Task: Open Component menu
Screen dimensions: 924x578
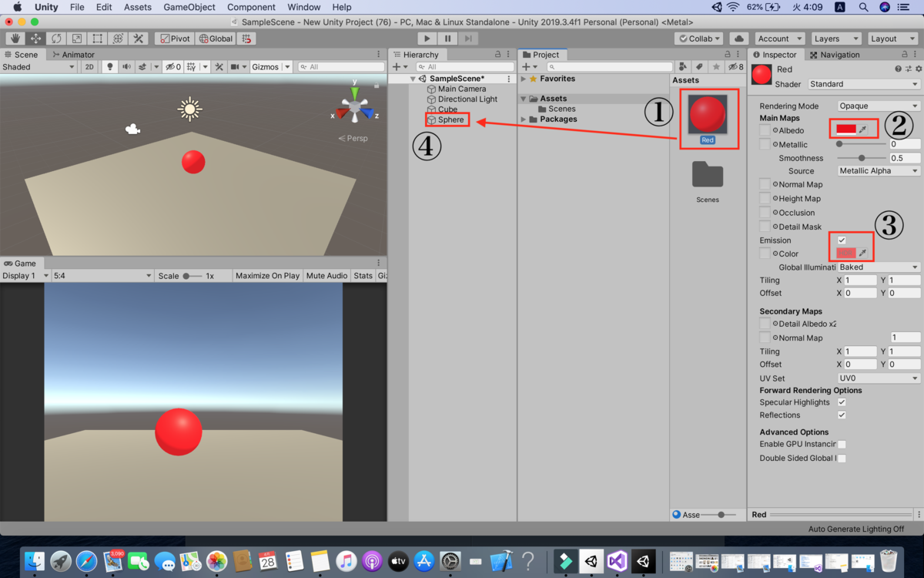Action: coord(251,7)
